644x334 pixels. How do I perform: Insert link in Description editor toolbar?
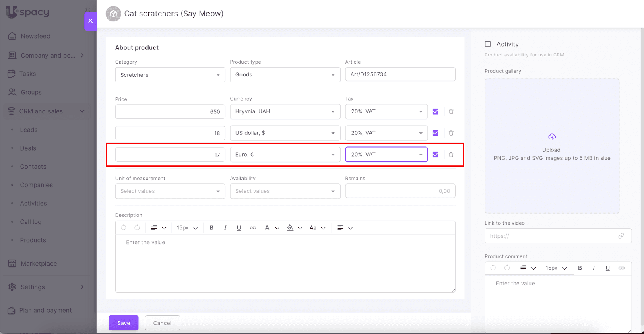[253, 228]
